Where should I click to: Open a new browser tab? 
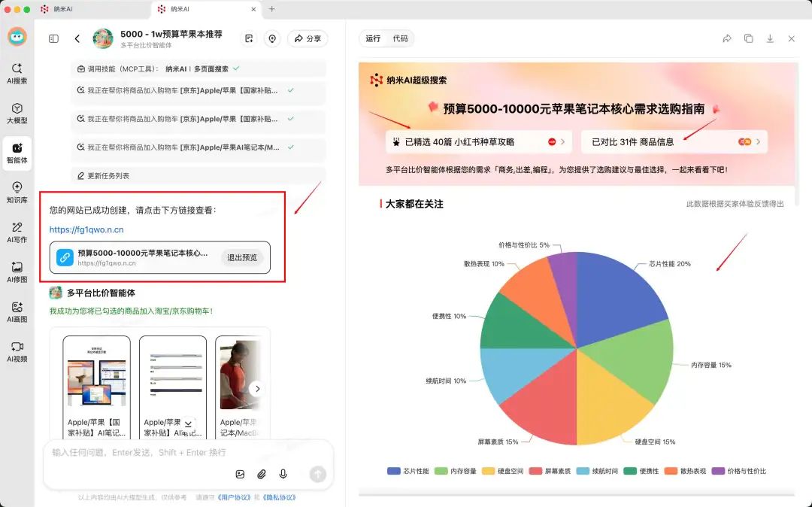point(272,9)
